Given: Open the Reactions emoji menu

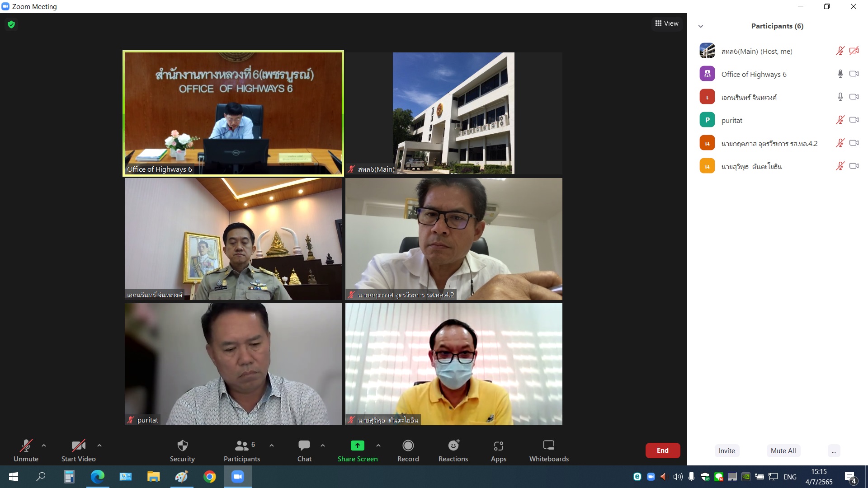Looking at the screenshot, I should (453, 450).
